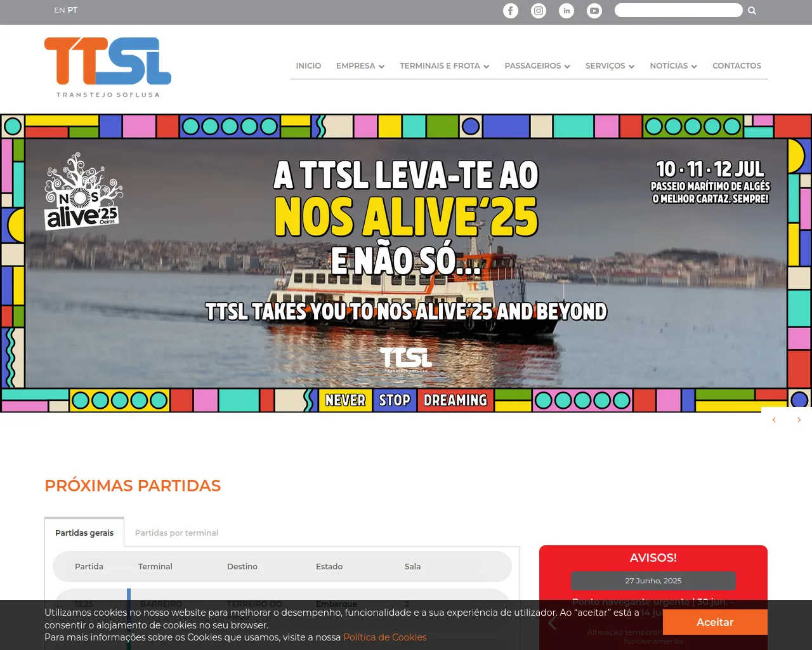812x650 pixels.
Task: Go to previous banner slide arrow
Action: 774,420
